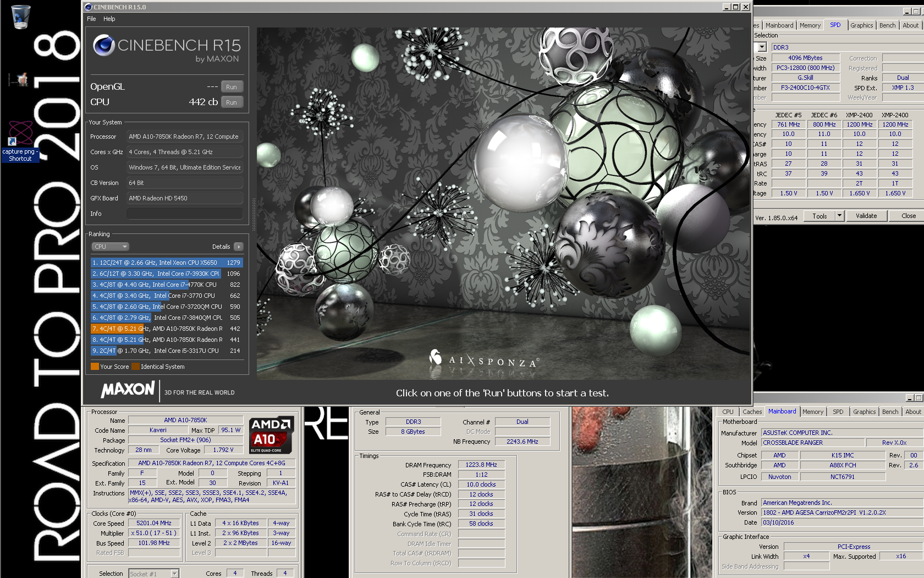Click the Your Score orange legend swatch
The image size is (924, 578).
(95, 367)
